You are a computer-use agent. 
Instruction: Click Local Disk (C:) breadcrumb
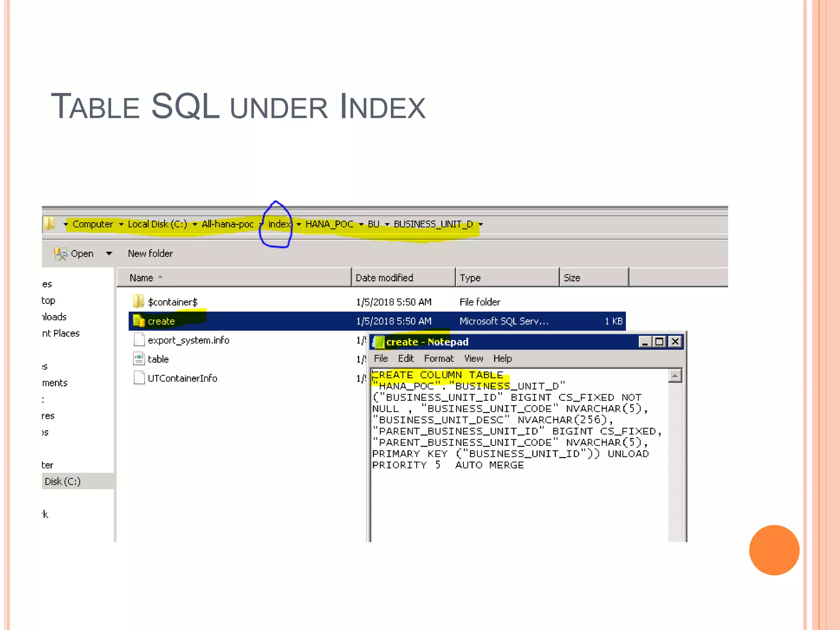[157, 224]
